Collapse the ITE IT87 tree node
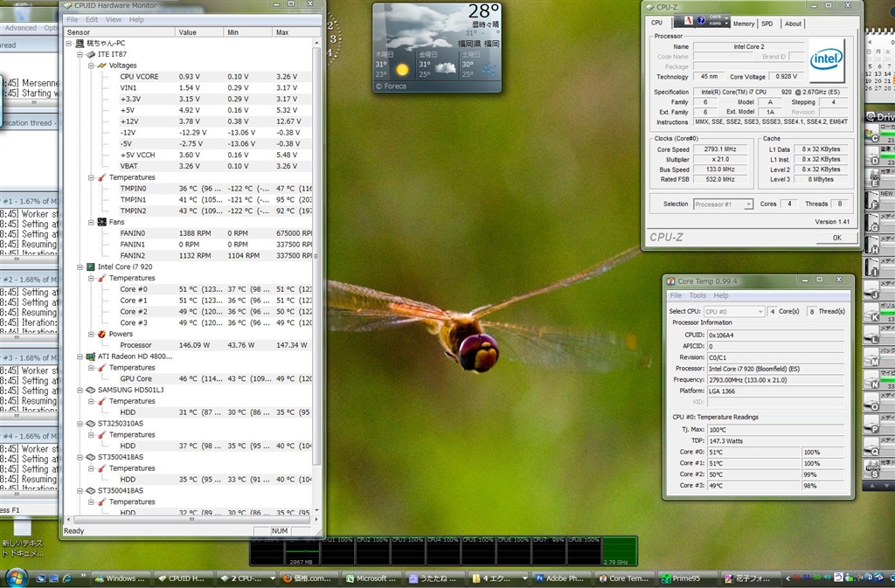895x588 pixels. click(80, 54)
